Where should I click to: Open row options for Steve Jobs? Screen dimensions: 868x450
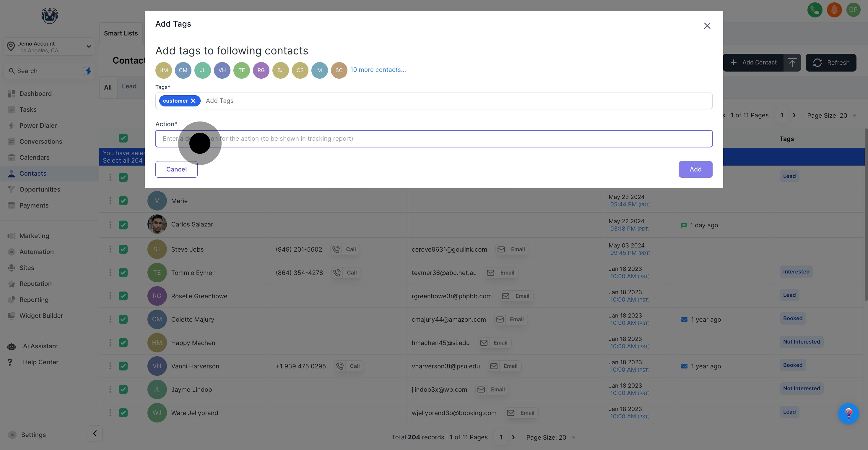(110, 249)
